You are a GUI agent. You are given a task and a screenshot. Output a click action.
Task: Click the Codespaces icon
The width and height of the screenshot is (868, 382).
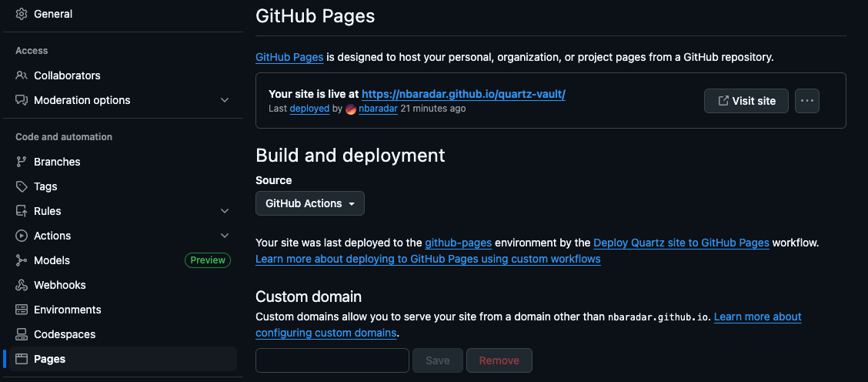(x=22, y=334)
